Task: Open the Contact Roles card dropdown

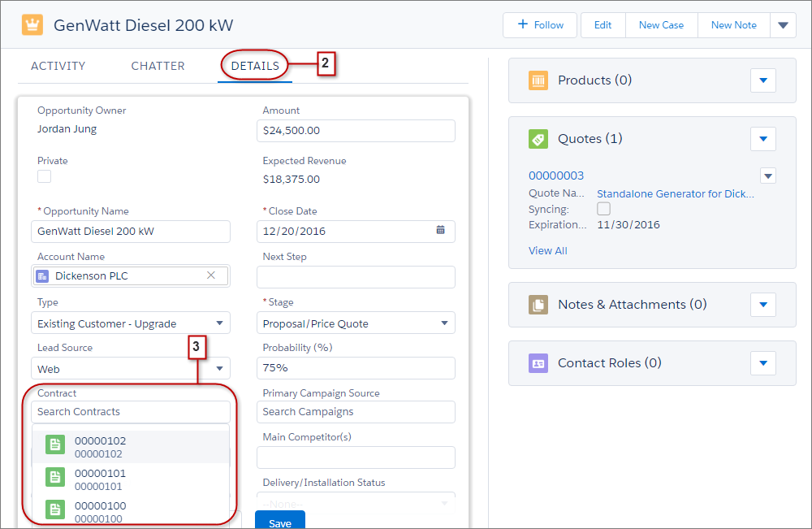Action: pos(762,363)
